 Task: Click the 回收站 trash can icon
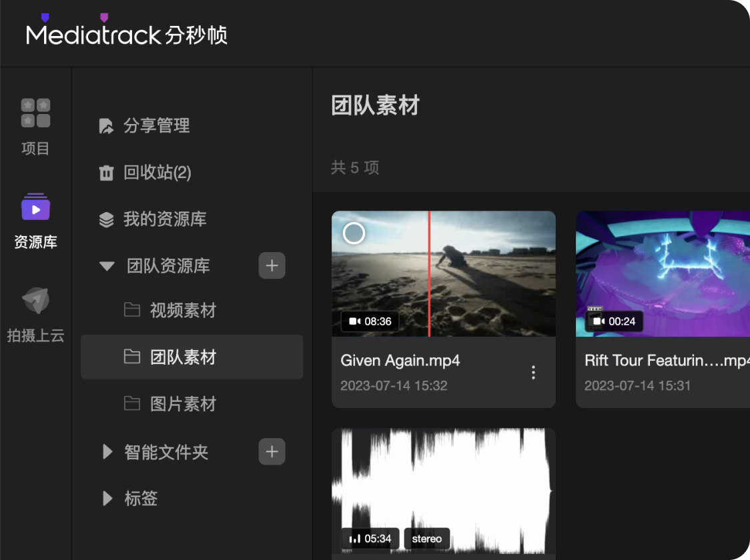click(106, 173)
